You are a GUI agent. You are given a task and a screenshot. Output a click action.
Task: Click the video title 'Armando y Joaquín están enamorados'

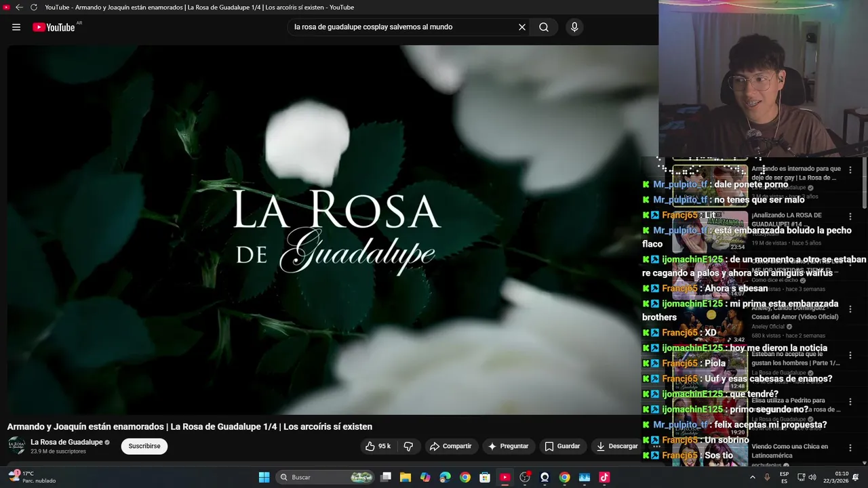(x=189, y=426)
